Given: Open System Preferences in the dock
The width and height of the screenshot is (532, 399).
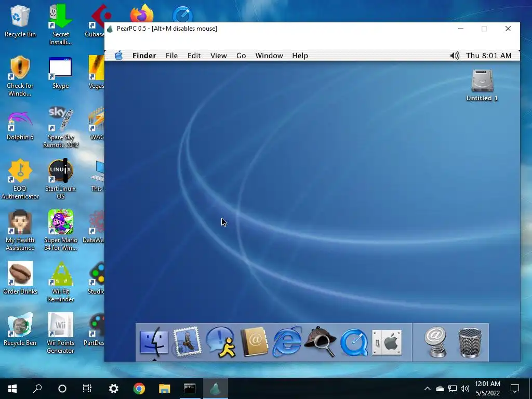Looking at the screenshot, I should click(x=387, y=342).
